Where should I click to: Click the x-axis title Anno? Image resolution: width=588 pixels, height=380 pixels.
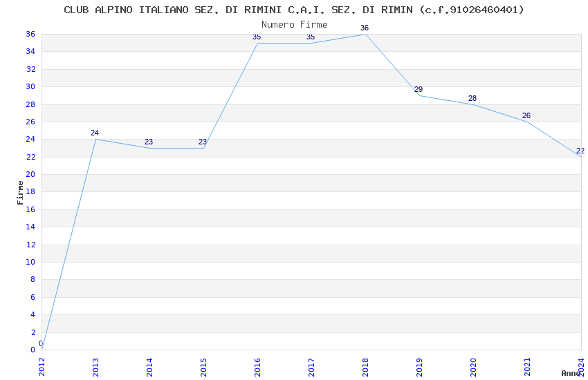tap(571, 373)
